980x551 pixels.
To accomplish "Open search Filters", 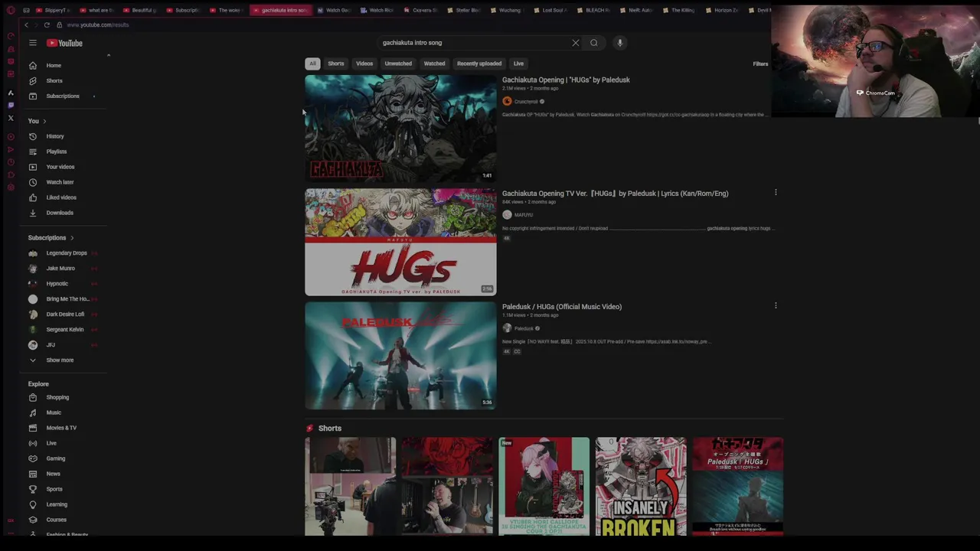I will (760, 64).
